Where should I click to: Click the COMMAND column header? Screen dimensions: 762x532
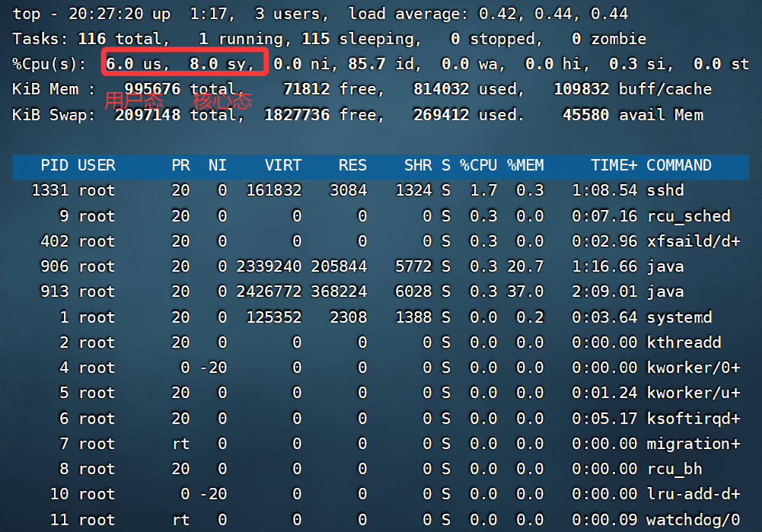click(x=679, y=165)
